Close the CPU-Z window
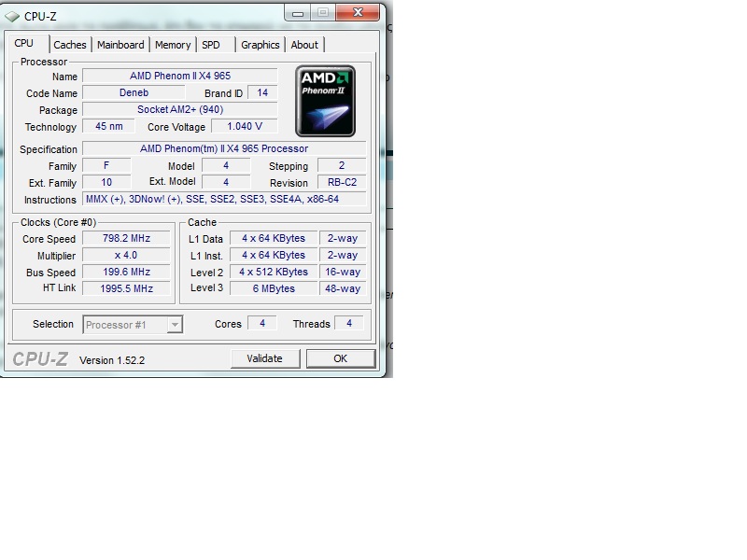 click(358, 12)
